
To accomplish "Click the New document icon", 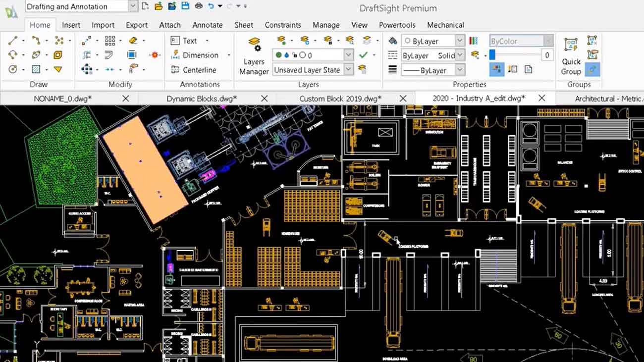I will pyautogui.click(x=145, y=6).
